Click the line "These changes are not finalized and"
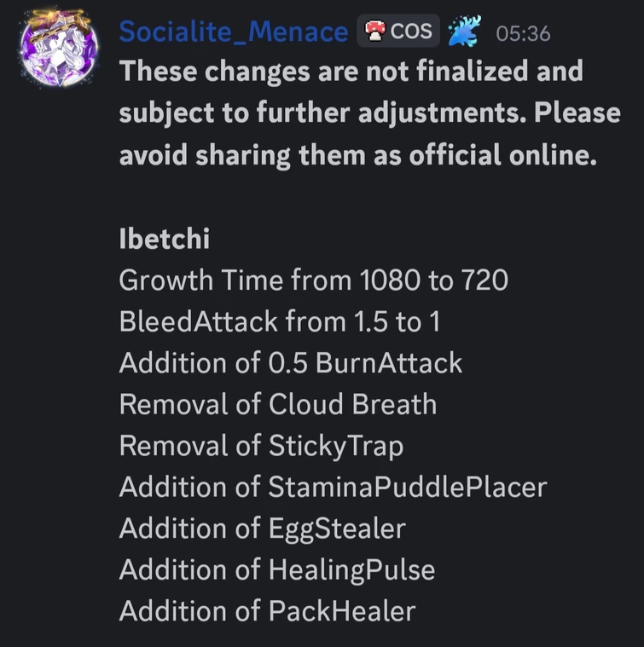644x647 pixels. click(x=351, y=72)
